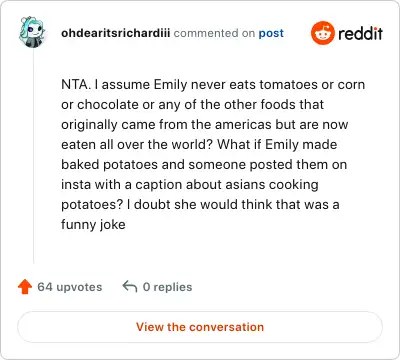This screenshot has width=400, height=360.
Task: Collapse the comment via vertical thread line
Action: pos(33,156)
